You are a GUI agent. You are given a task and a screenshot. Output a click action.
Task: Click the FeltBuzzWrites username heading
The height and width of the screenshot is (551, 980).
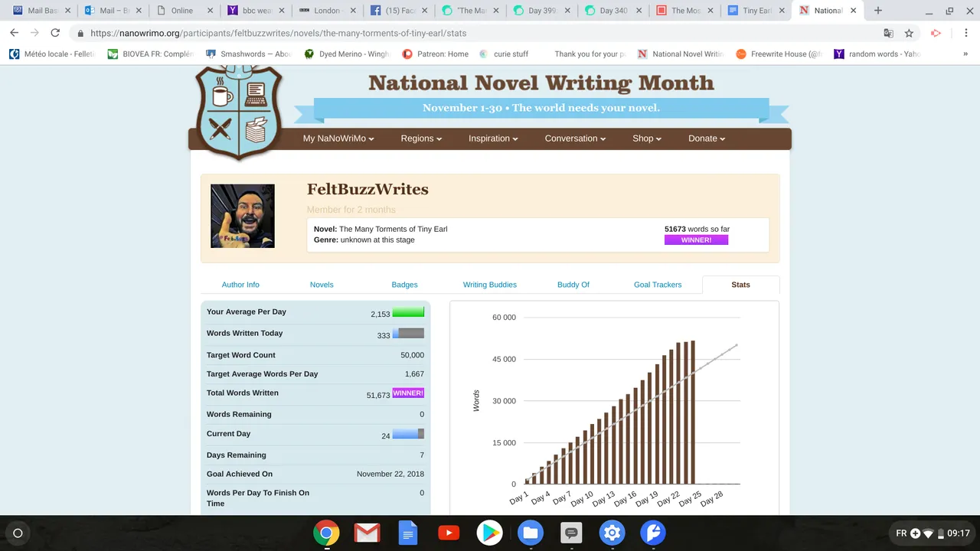[x=367, y=190]
